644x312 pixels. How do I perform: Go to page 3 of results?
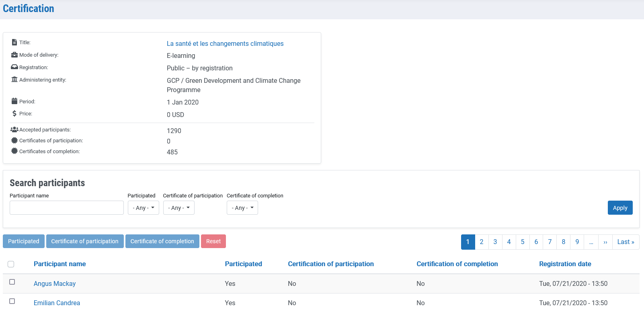pos(495,242)
